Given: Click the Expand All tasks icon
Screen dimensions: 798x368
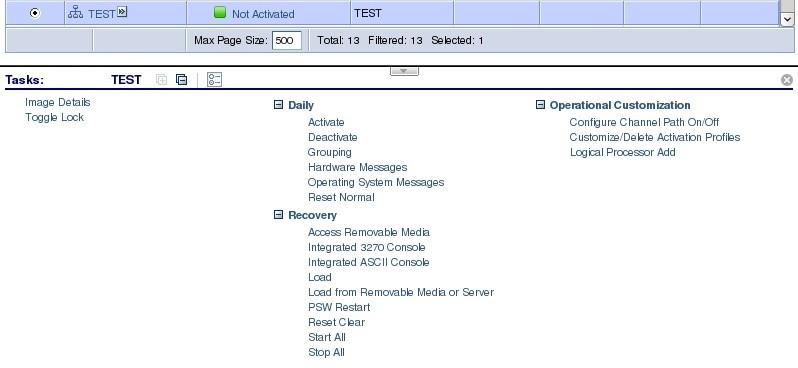Looking at the screenshot, I should click(x=161, y=79).
